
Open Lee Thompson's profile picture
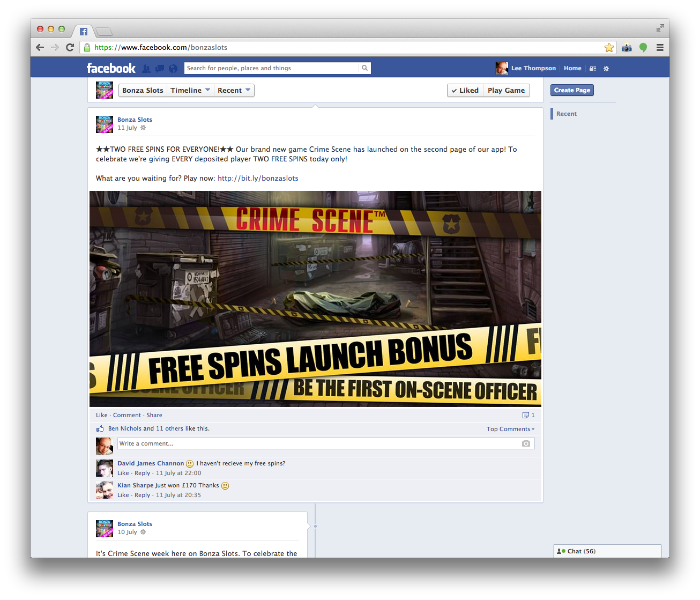pos(502,68)
